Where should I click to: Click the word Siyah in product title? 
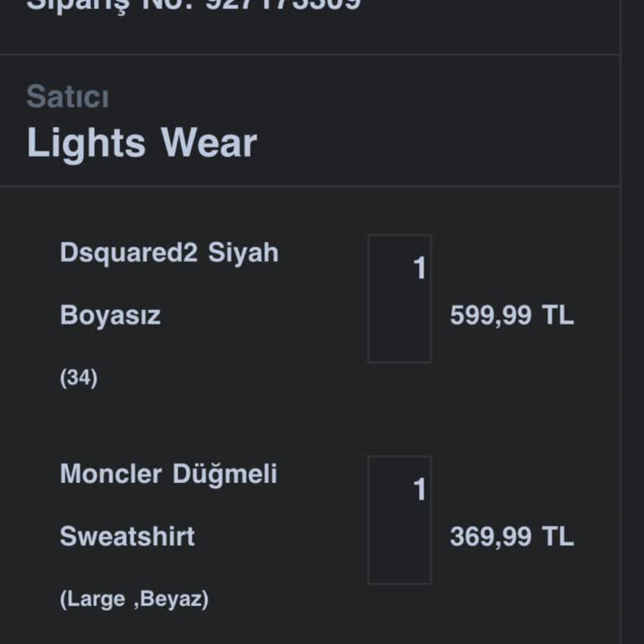243,252
